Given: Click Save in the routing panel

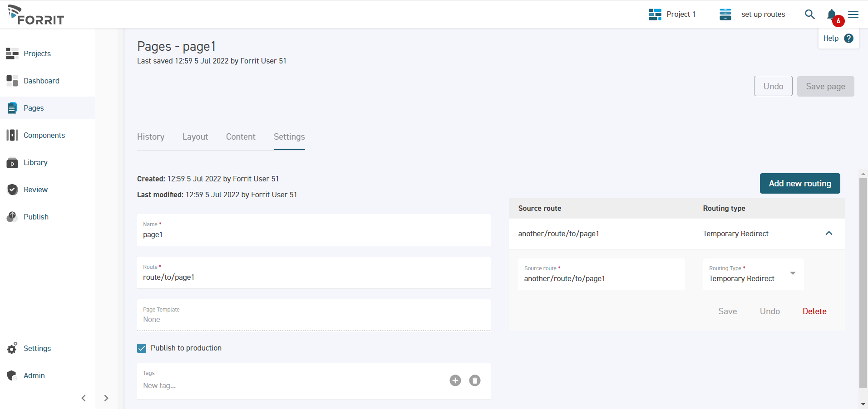Looking at the screenshot, I should [x=727, y=312].
